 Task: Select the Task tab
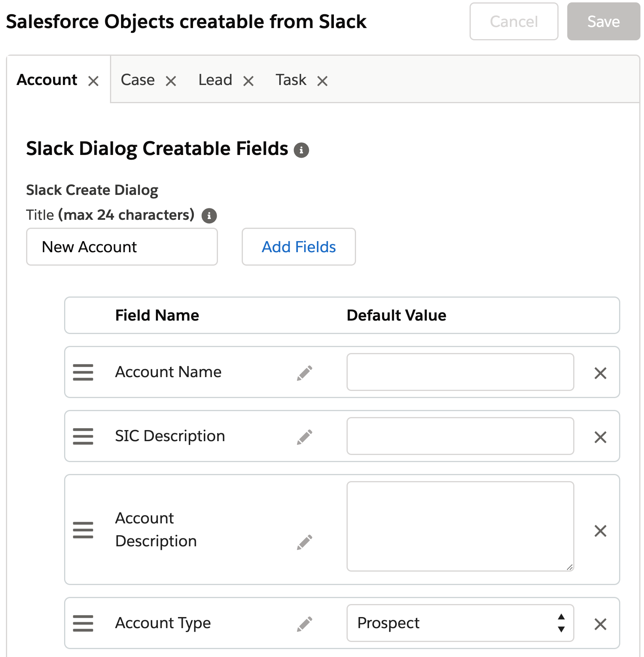tap(291, 80)
